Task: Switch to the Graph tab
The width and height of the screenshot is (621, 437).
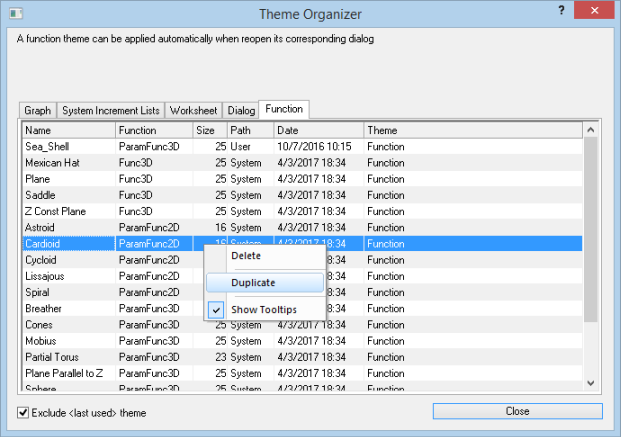Action: click(37, 110)
